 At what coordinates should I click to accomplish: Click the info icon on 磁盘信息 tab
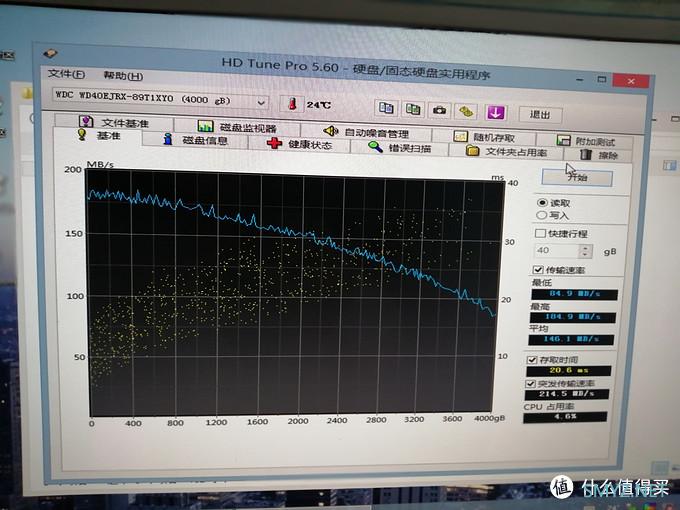coord(167,139)
